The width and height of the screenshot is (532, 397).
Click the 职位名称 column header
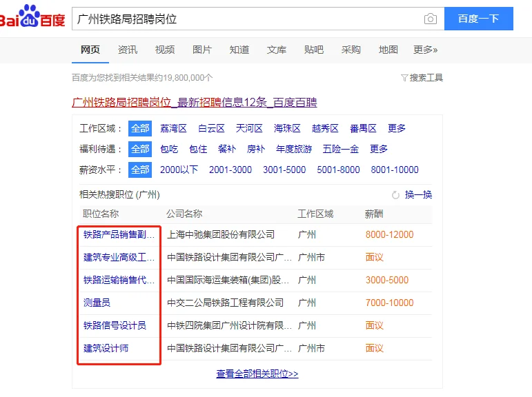click(101, 214)
